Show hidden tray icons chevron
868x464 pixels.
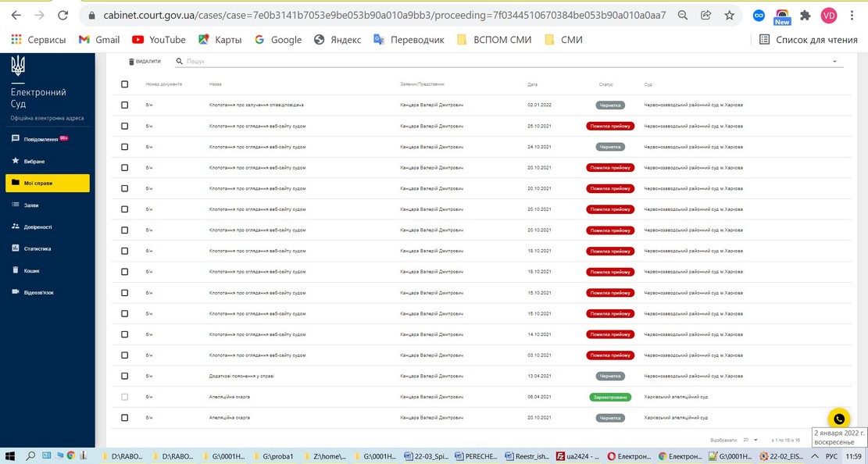pyautogui.click(x=815, y=456)
